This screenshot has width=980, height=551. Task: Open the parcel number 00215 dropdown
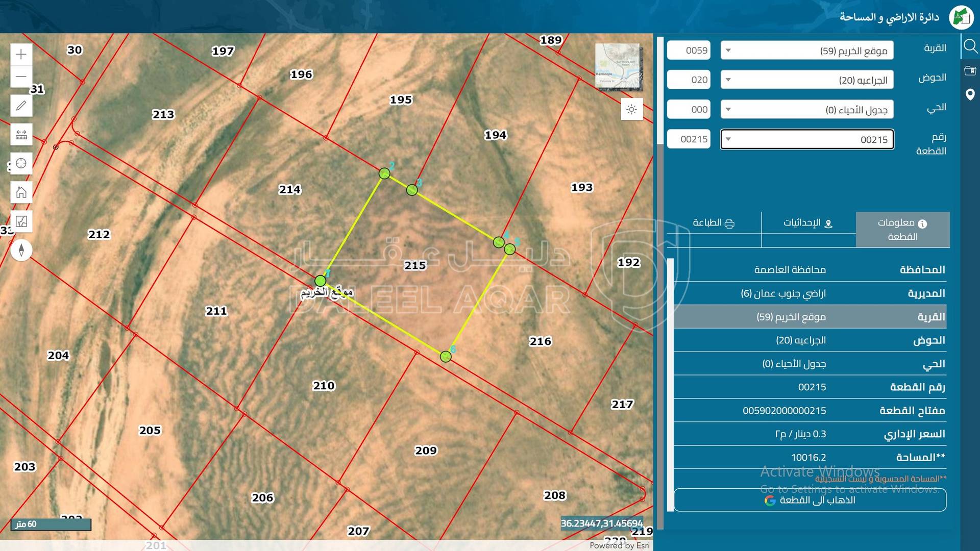807,139
